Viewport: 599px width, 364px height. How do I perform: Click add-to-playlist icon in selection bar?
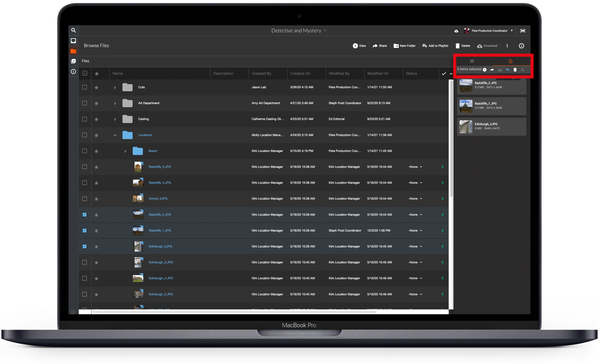(507, 70)
